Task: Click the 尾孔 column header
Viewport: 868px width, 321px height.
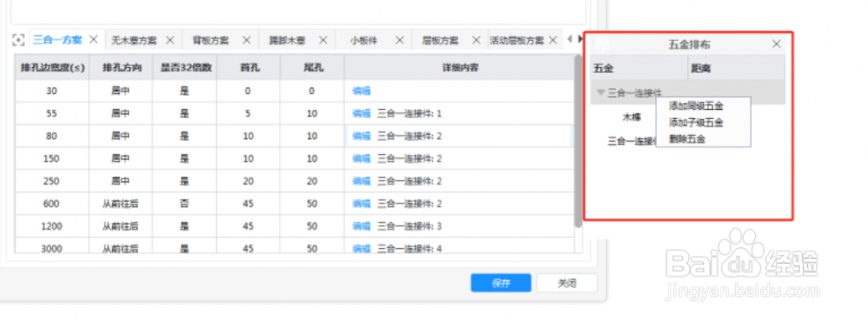Action: 312,68
